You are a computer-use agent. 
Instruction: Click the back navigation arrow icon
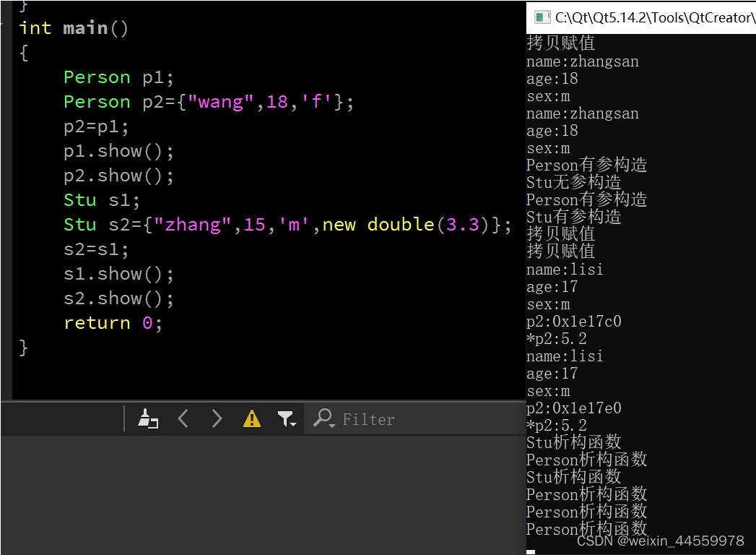click(183, 418)
